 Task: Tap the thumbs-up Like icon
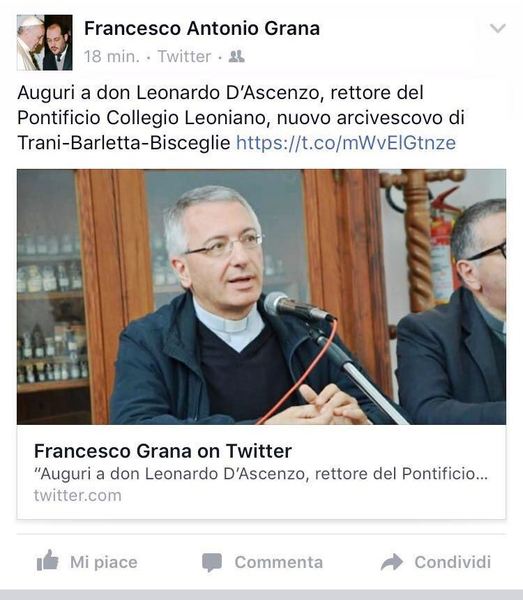47,561
